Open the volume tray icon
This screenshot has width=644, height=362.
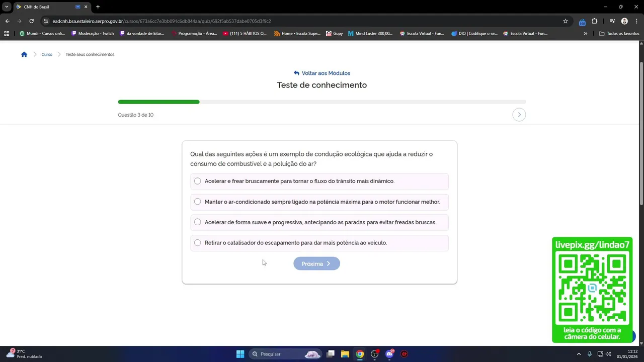[x=608, y=354]
